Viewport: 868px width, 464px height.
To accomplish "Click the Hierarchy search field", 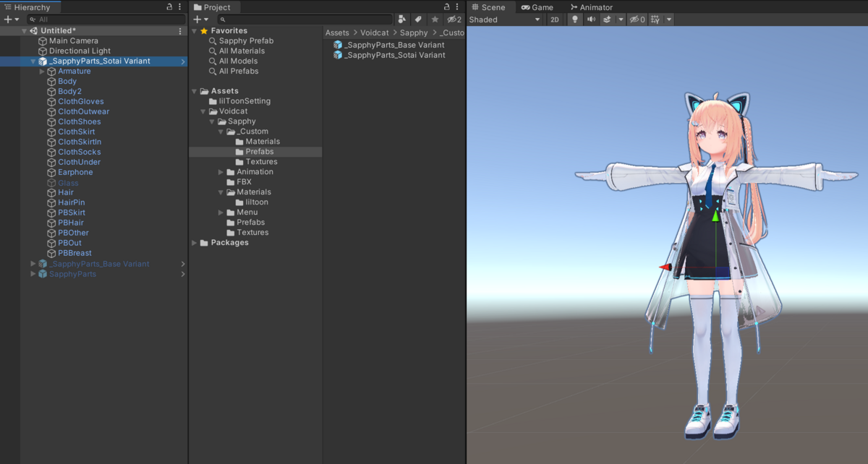I will (106, 20).
